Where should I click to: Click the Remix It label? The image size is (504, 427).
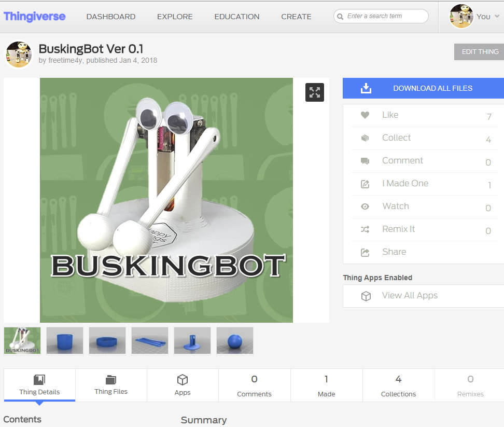pos(399,229)
